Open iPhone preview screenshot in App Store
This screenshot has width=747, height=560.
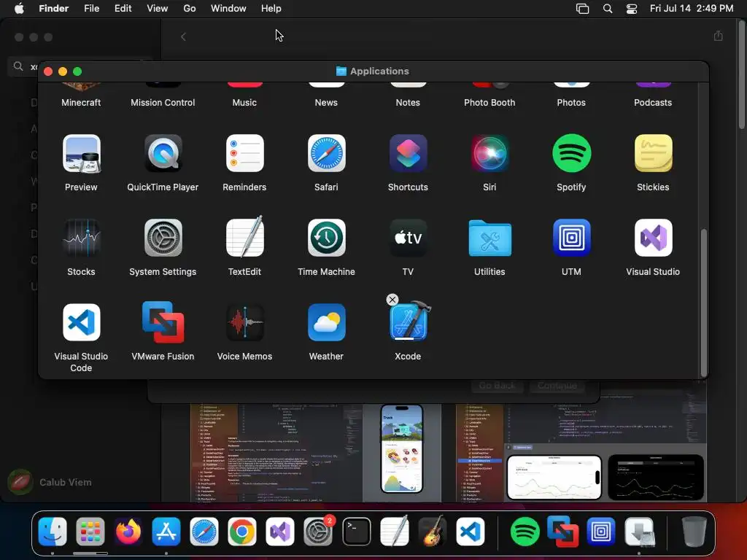(x=402, y=448)
